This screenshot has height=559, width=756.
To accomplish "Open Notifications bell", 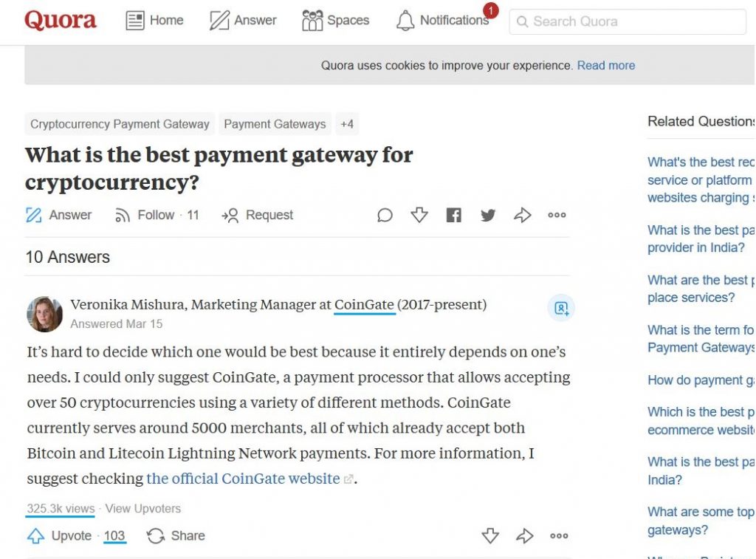I will pos(405,20).
